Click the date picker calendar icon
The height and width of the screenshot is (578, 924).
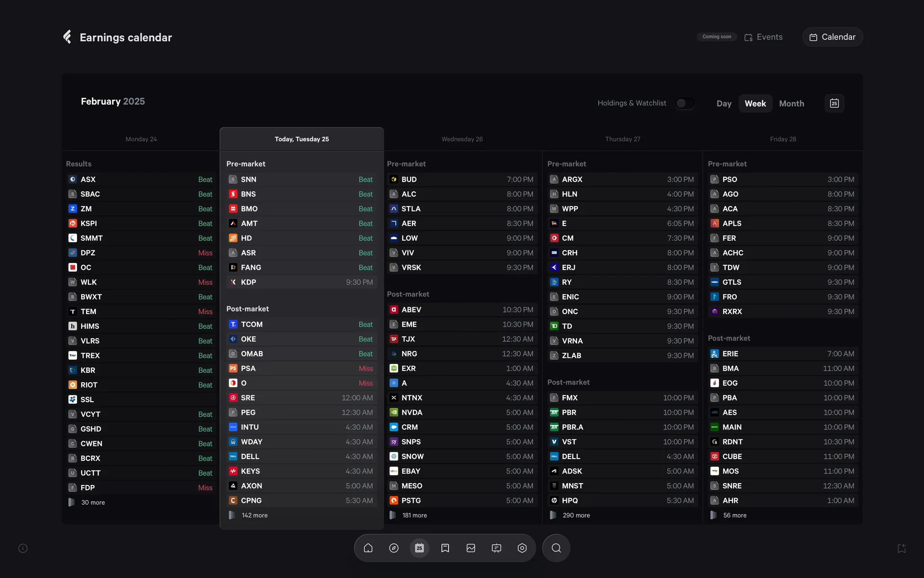834,104
